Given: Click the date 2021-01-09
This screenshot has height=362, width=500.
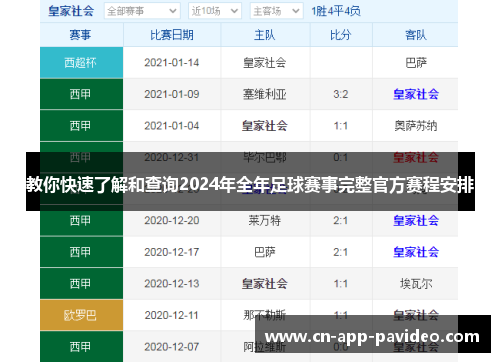Looking at the screenshot, I should click(x=172, y=94).
